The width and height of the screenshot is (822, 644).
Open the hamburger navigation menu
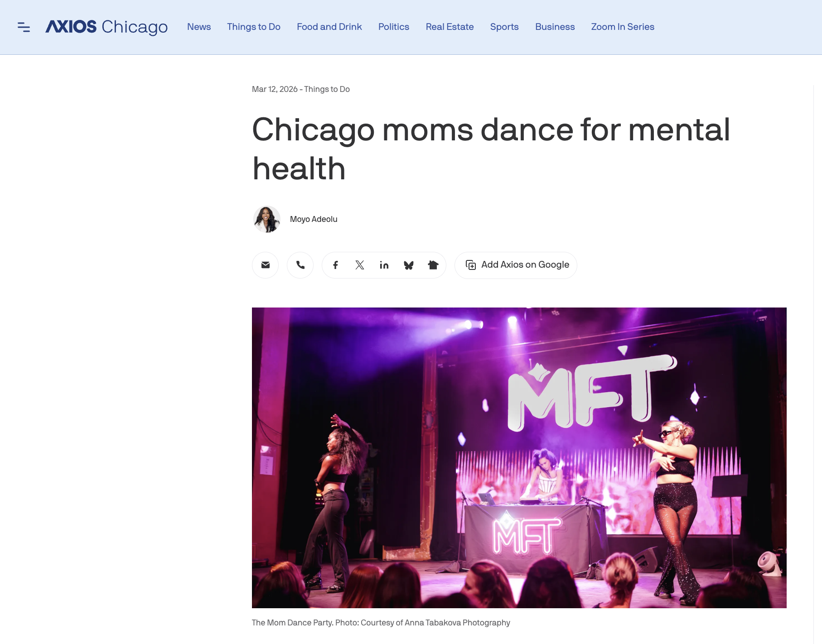(x=24, y=27)
